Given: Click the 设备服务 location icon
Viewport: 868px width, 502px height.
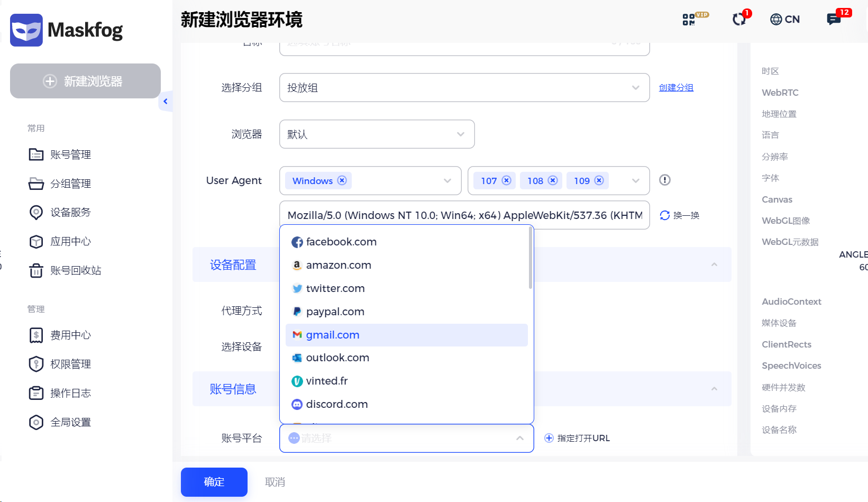Looking at the screenshot, I should [x=36, y=213].
